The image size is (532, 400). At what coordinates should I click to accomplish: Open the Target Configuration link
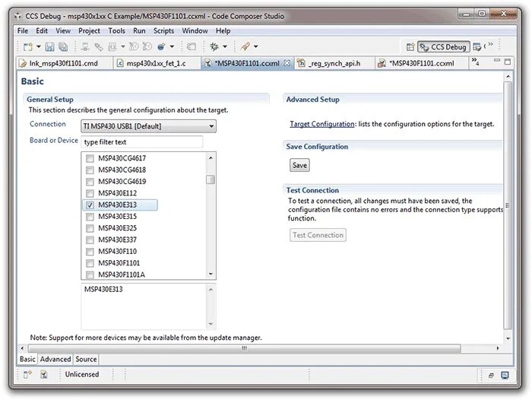click(322, 124)
